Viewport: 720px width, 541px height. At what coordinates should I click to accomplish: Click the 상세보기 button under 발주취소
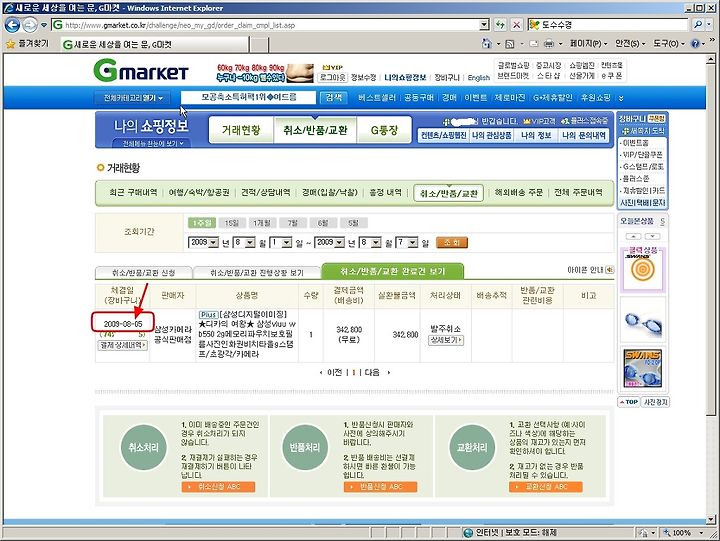[x=445, y=340]
